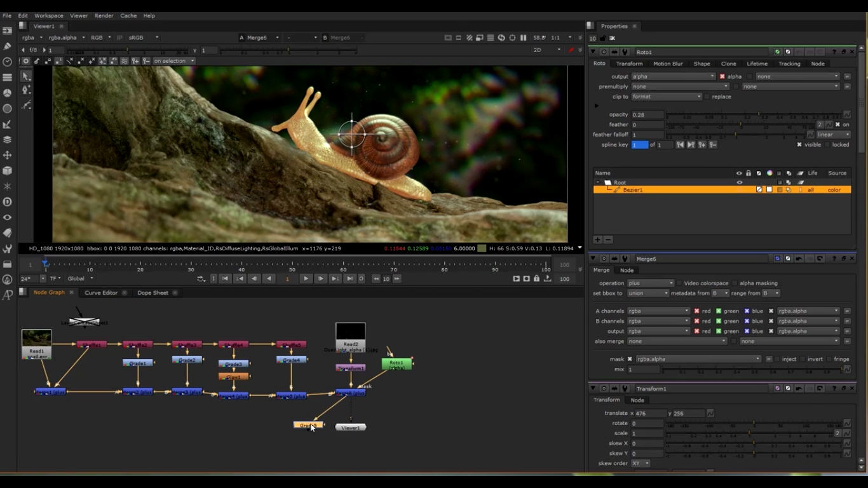Select the Bezier draw tool in viewer
The width and height of the screenshot is (868, 488).
coord(26,91)
